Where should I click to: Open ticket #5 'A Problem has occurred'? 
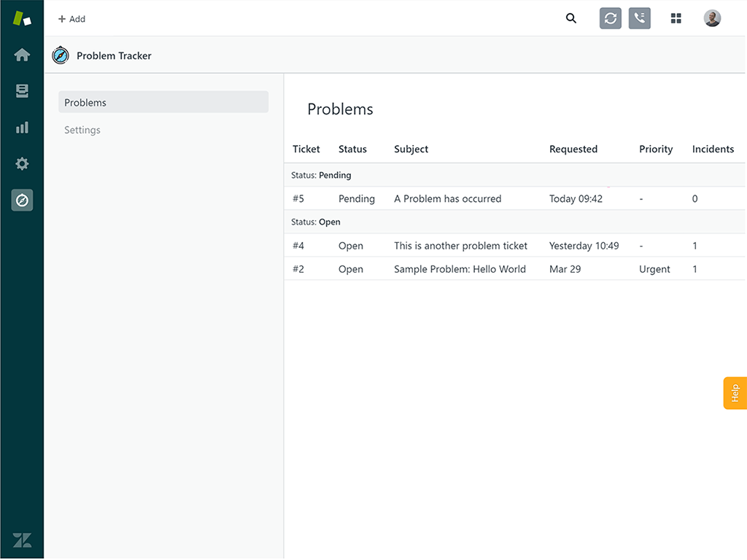click(x=447, y=198)
